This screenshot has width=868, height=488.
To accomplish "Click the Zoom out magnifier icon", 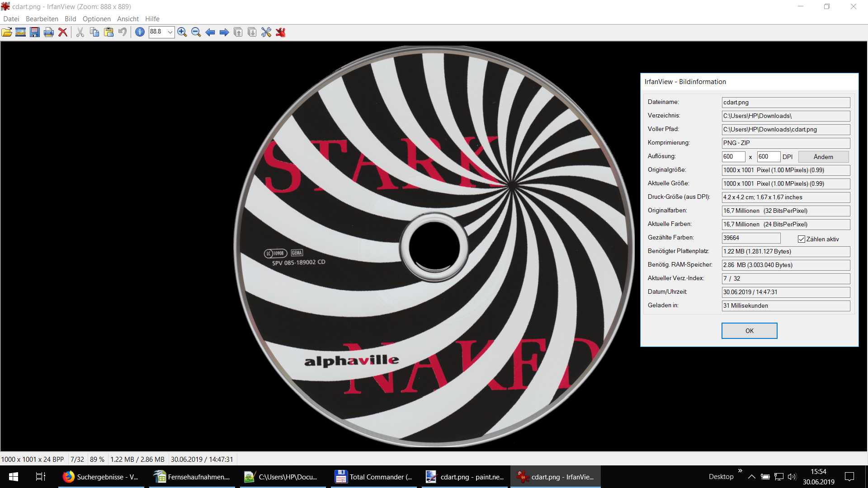I will point(196,32).
